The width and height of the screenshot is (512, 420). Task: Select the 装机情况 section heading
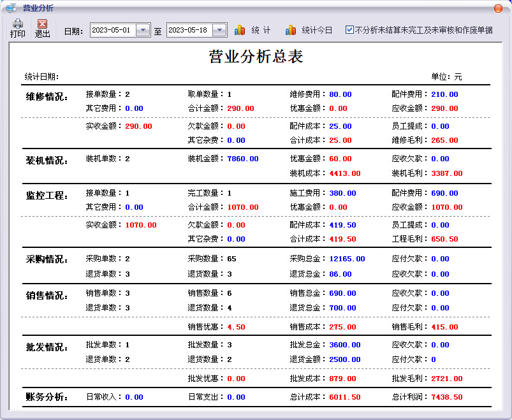point(47,161)
